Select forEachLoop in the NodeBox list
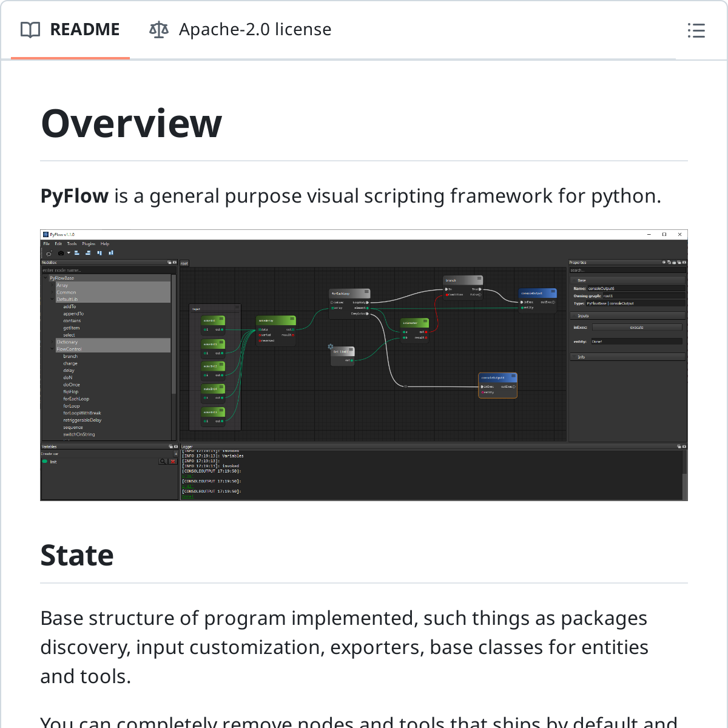 tap(76, 399)
